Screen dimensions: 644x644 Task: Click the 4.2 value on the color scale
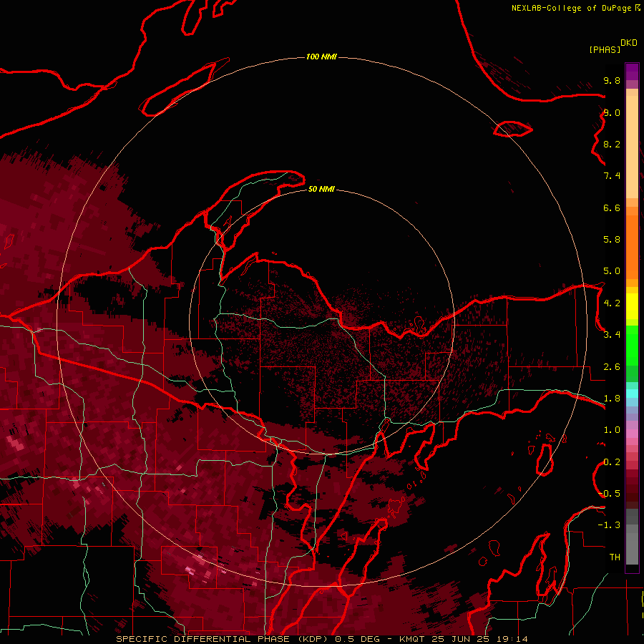(x=612, y=303)
